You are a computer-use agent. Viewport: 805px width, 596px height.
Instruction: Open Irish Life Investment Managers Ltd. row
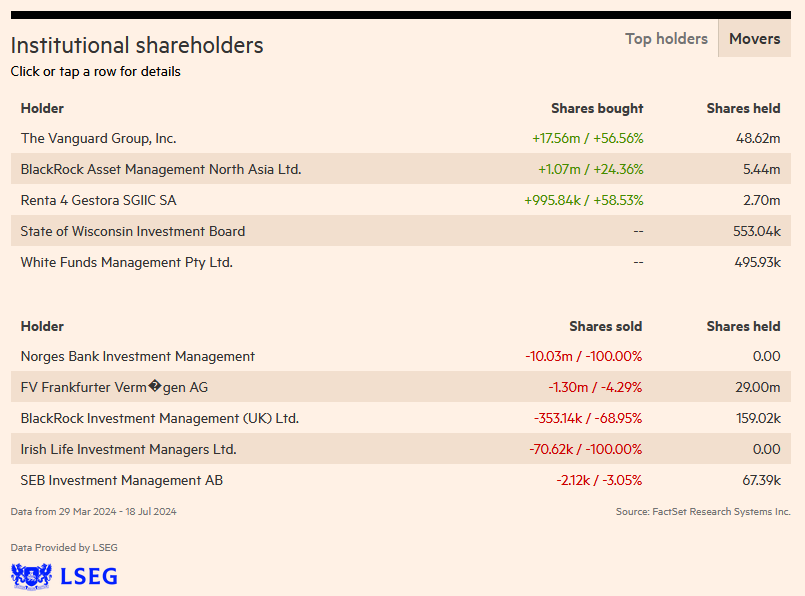point(128,449)
